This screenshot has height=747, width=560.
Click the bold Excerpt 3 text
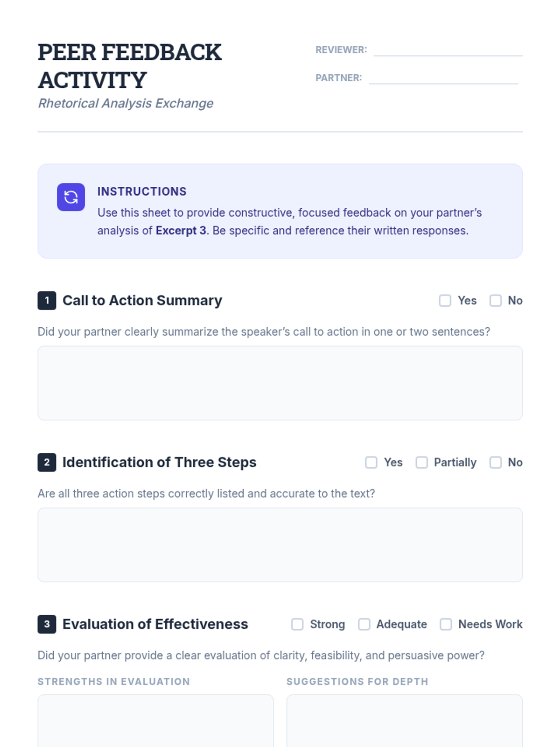click(181, 231)
